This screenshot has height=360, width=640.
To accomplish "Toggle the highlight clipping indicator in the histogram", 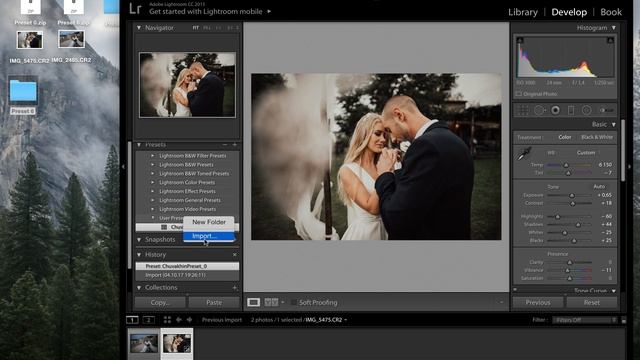I will [610, 40].
